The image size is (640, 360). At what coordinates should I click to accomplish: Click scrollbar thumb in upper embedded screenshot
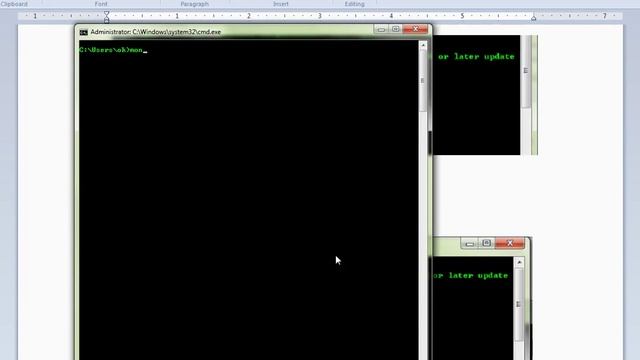(x=526, y=71)
